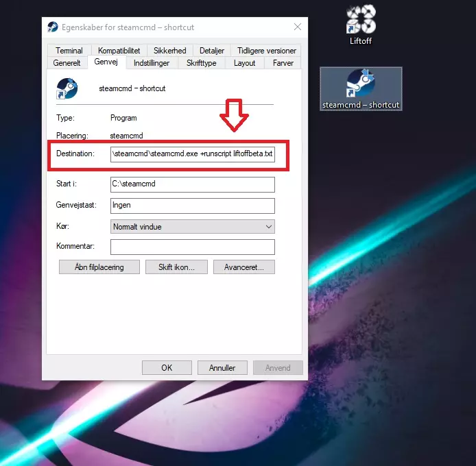Switch to the Skrifttype tab
This screenshot has width=476, height=466.
pos(201,63)
